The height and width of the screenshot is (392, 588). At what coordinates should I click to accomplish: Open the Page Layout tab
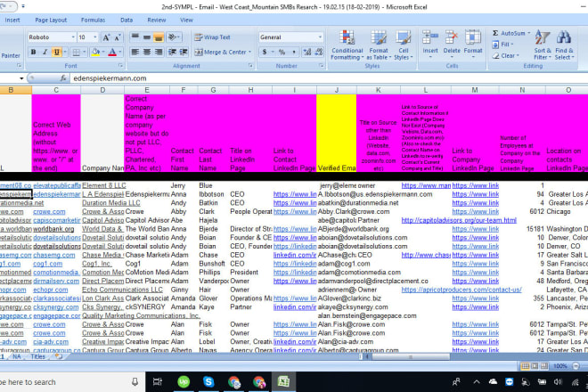click(x=51, y=20)
